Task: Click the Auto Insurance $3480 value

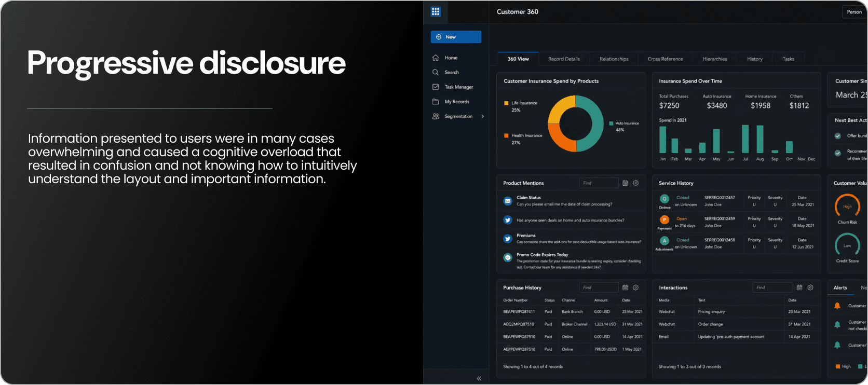Action: tap(717, 106)
